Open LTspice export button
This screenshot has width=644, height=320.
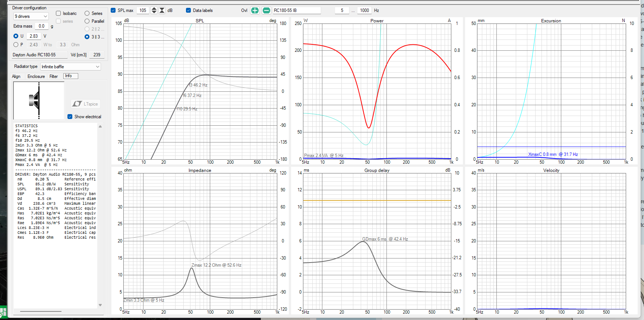85,104
